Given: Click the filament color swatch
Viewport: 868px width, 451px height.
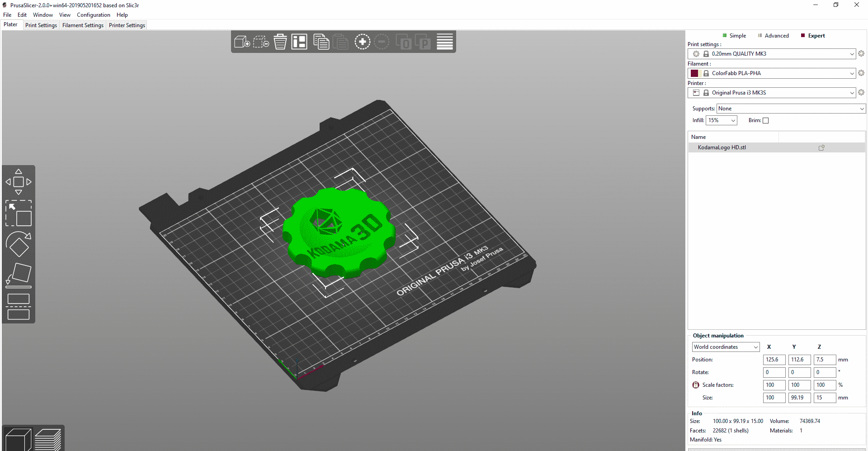Looking at the screenshot, I should tap(694, 73).
